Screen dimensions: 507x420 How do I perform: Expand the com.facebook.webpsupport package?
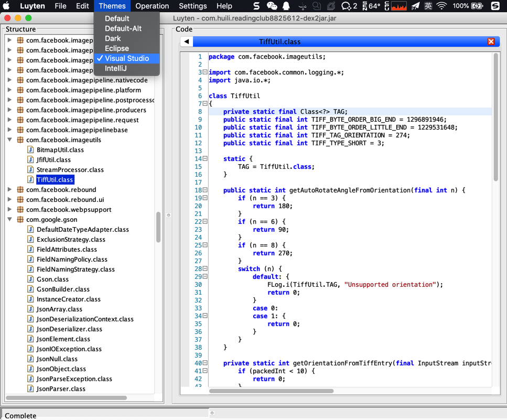[10, 210]
